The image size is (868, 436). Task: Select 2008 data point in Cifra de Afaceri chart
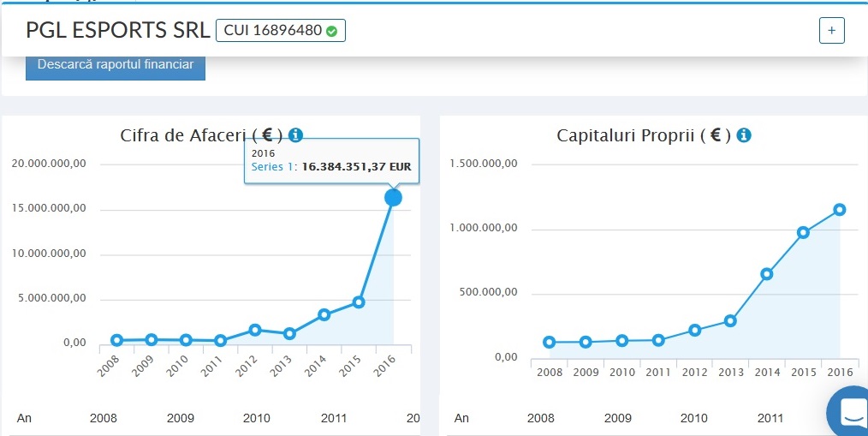[116, 340]
